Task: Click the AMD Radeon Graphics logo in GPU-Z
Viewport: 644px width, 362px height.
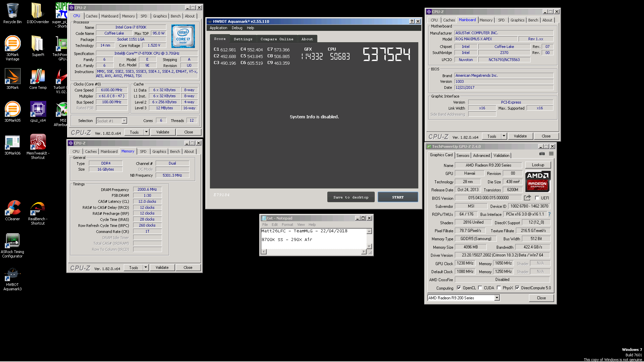Action: point(538,182)
